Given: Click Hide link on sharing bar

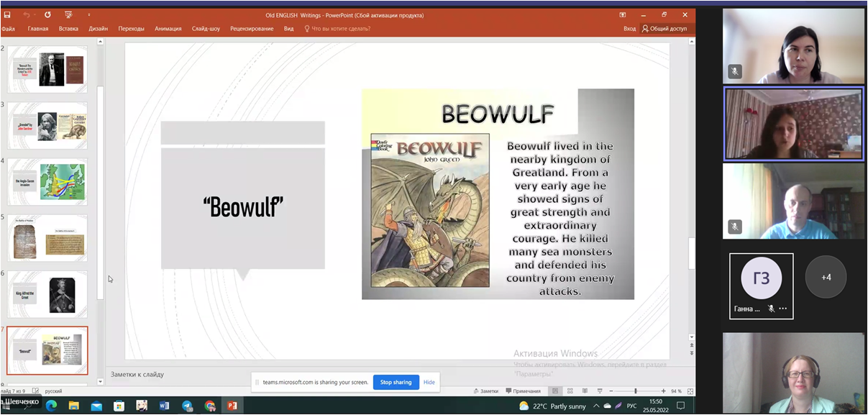Looking at the screenshot, I should 429,382.
